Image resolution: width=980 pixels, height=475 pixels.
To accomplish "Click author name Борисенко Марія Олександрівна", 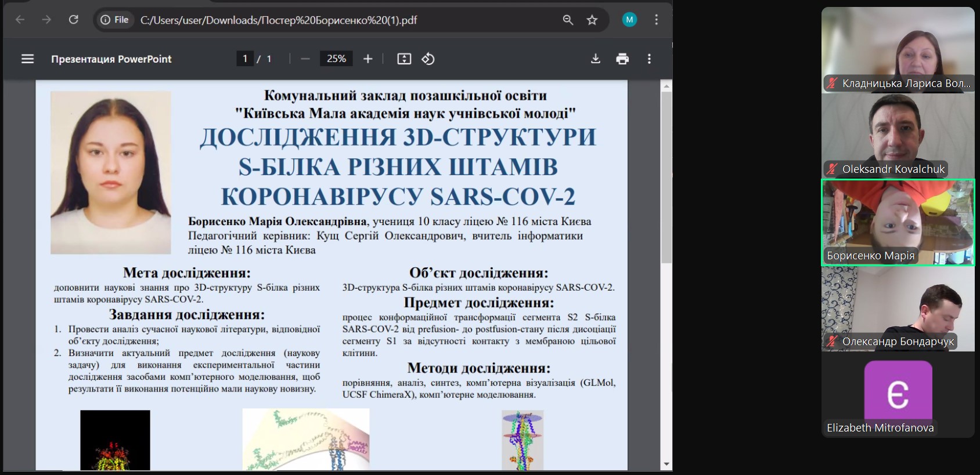I will [x=278, y=221].
